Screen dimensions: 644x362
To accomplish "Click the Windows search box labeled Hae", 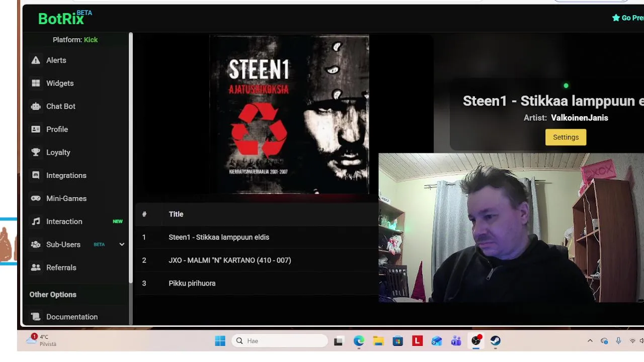I will [280, 341].
